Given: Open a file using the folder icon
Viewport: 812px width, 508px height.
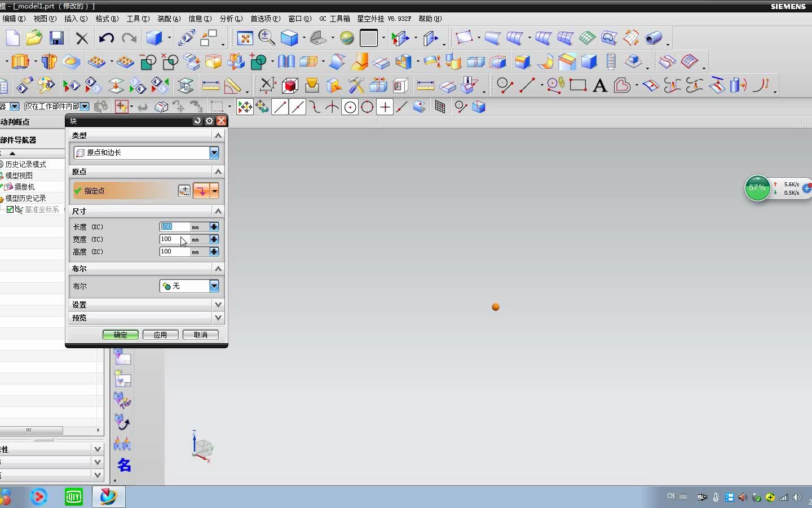Looking at the screenshot, I should coord(34,38).
